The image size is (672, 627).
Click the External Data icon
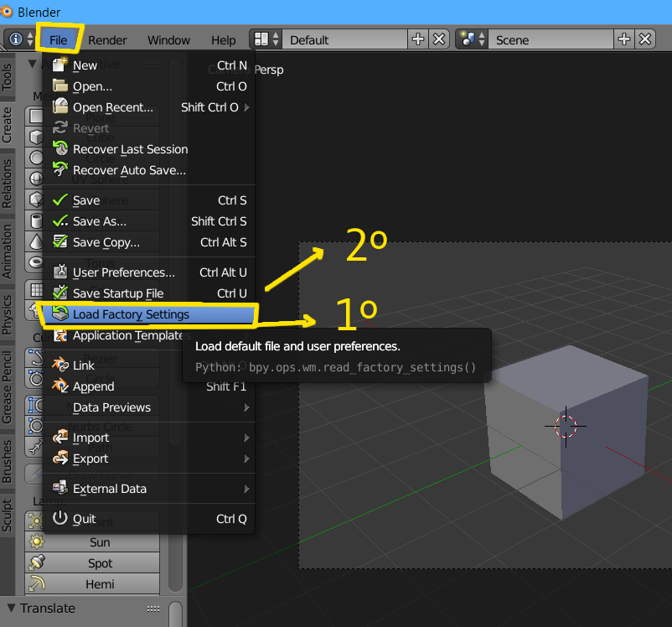60,488
